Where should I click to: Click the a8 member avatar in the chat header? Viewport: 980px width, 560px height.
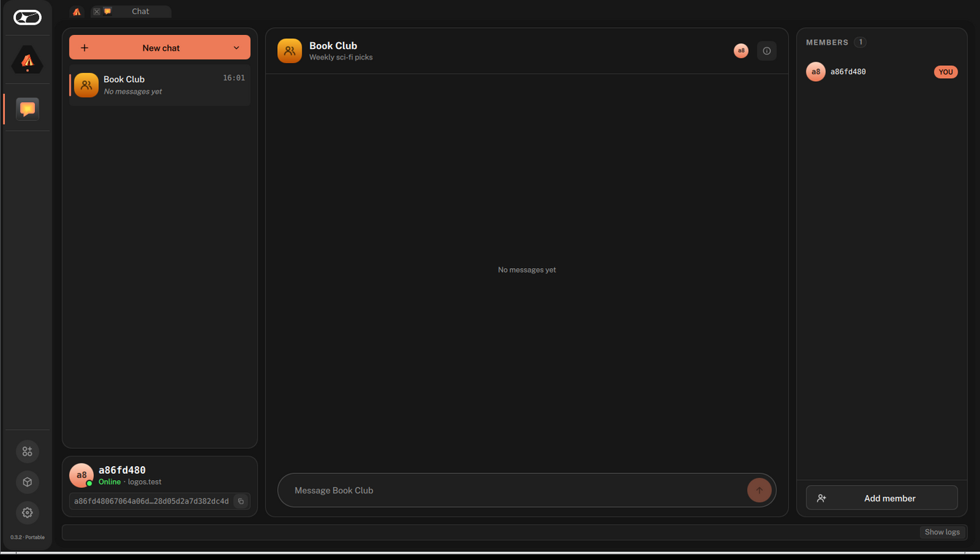click(741, 51)
